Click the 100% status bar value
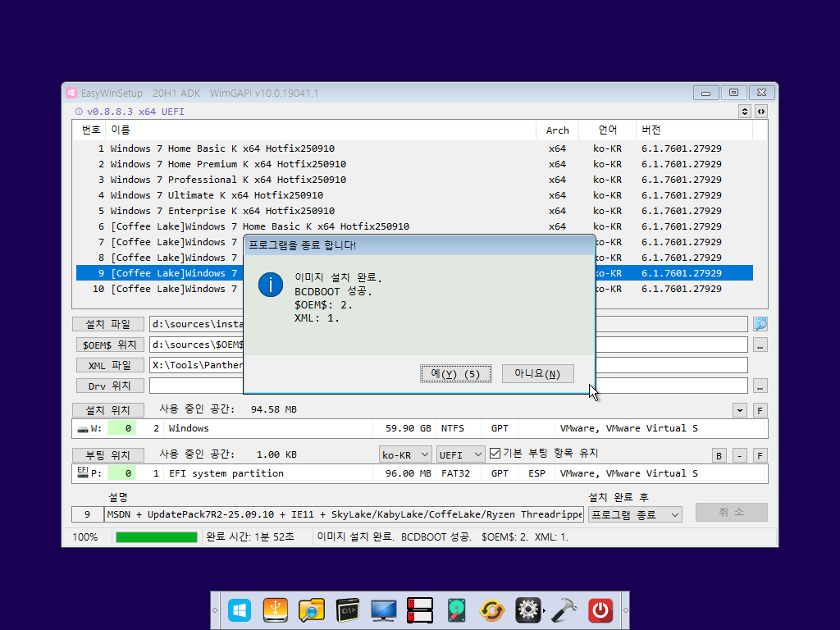Viewport: 840px width, 630px height. (85, 536)
